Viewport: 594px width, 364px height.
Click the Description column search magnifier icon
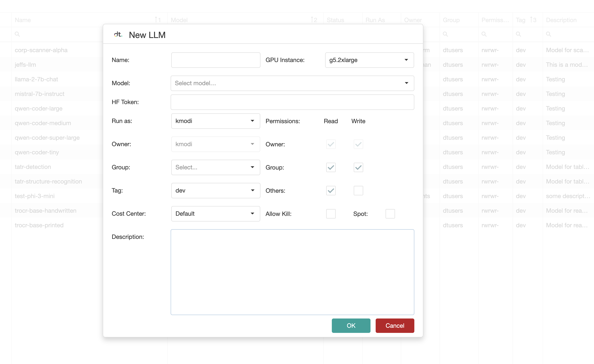[x=548, y=34]
